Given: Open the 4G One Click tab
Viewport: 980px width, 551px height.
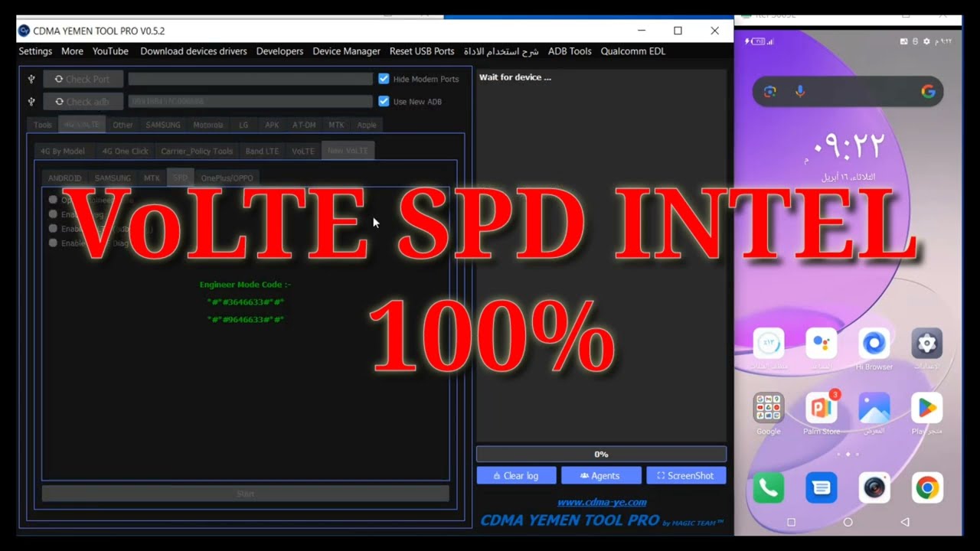Looking at the screenshot, I should [126, 151].
